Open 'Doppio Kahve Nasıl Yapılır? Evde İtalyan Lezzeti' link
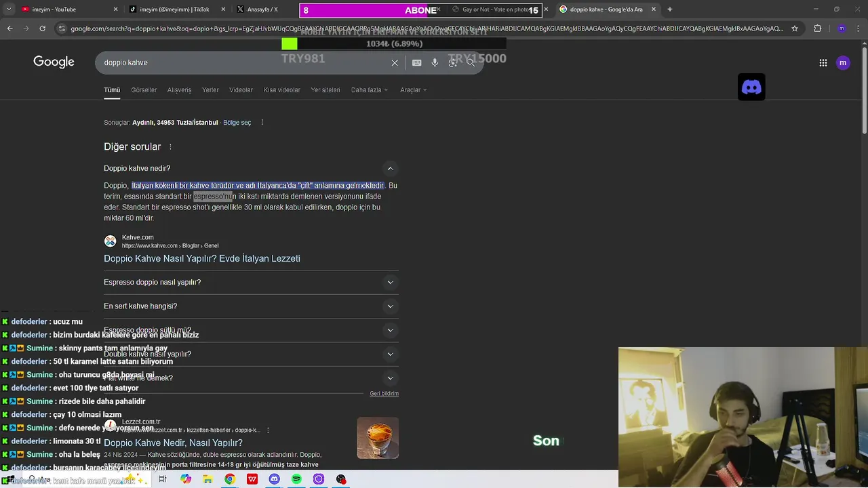The image size is (868, 488). 202,259
